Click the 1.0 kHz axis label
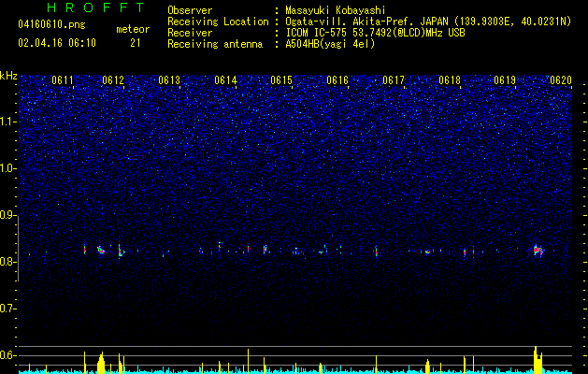This screenshot has height=374, width=588. pyautogui.click(x=7, y=168)
